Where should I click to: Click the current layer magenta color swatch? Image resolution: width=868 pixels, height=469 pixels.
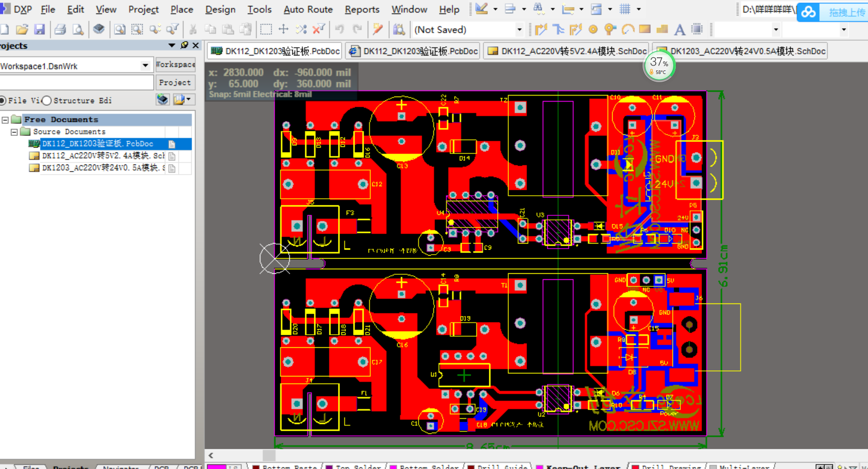pyautogui.click(x=217, y=466)
